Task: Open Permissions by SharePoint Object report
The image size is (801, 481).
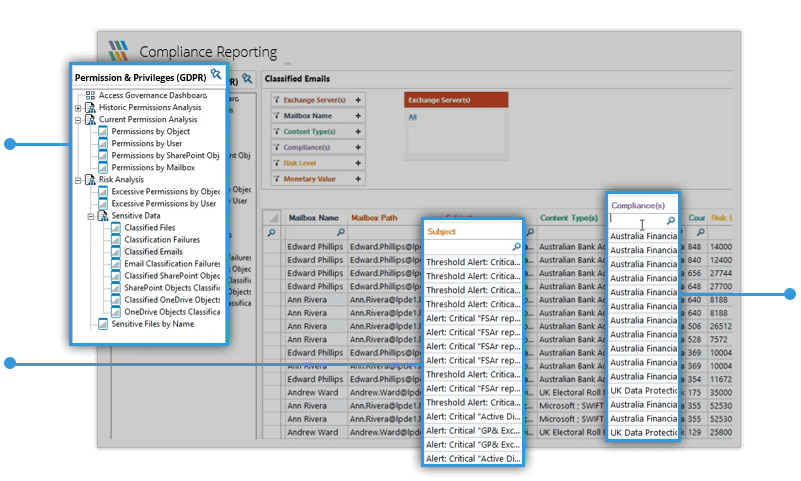Action: [166, 156]
